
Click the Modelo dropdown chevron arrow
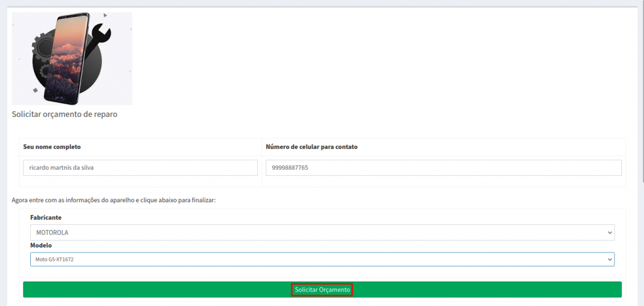click(x=609, y=259)
